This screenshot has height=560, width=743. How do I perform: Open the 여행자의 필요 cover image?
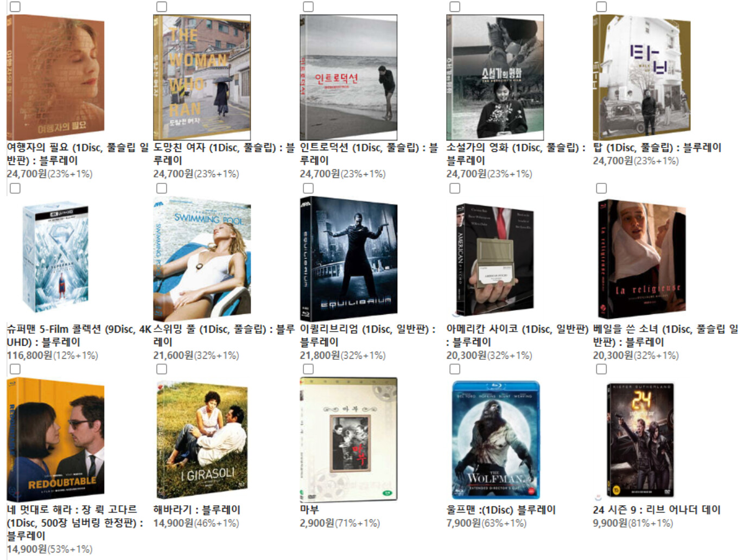click(x=55, y=77)
